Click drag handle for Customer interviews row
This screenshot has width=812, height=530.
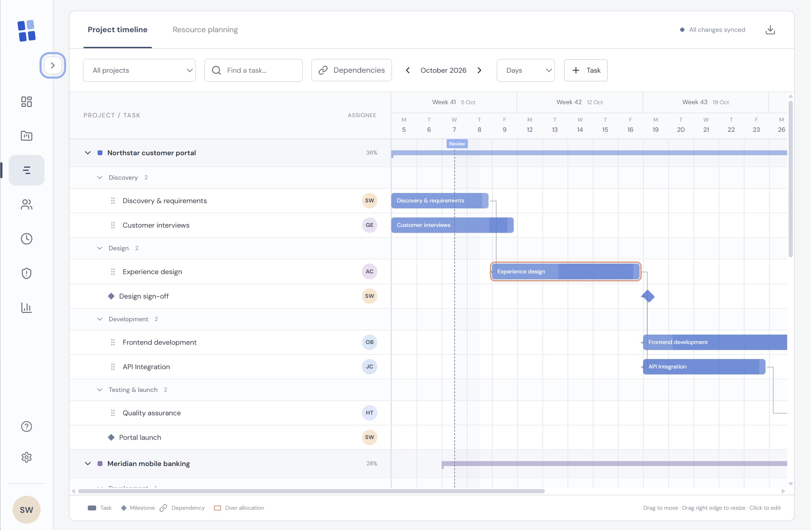[113, 225]
